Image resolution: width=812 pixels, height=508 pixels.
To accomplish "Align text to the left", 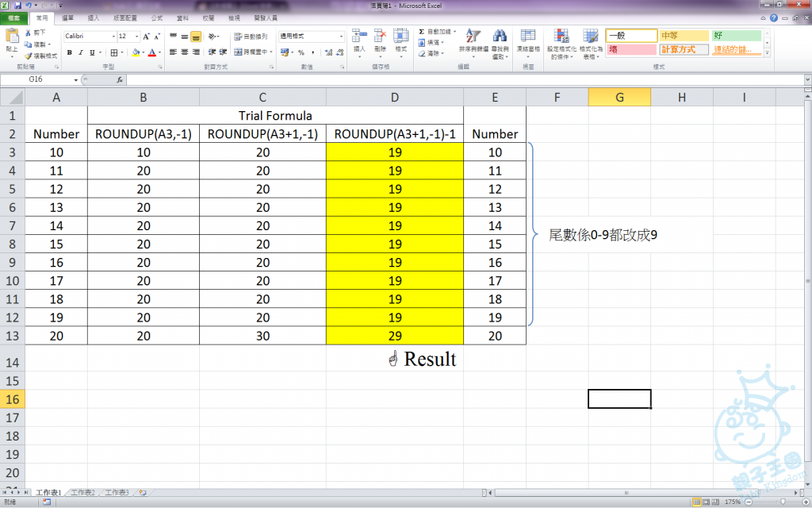I will pyautogui.click(x=174, y=52).
